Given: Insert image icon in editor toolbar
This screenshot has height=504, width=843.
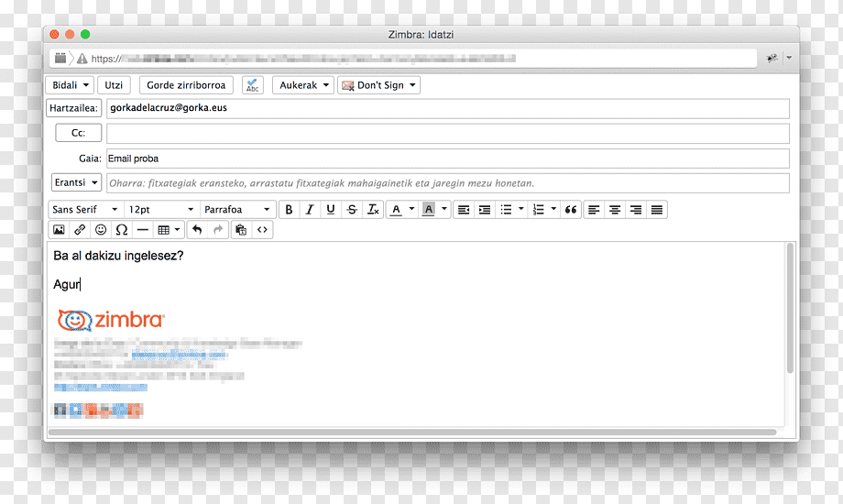Looking at the screenshot, I should click(59, 230).
